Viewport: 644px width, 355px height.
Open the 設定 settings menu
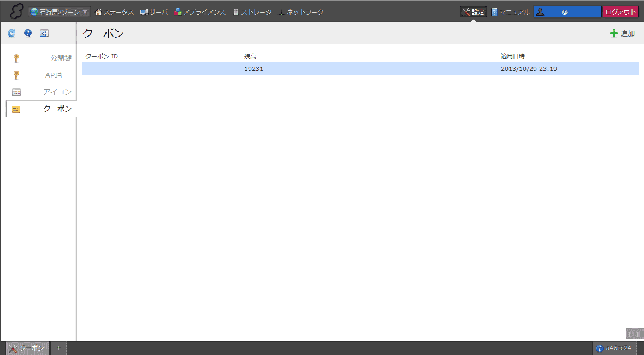473,12
